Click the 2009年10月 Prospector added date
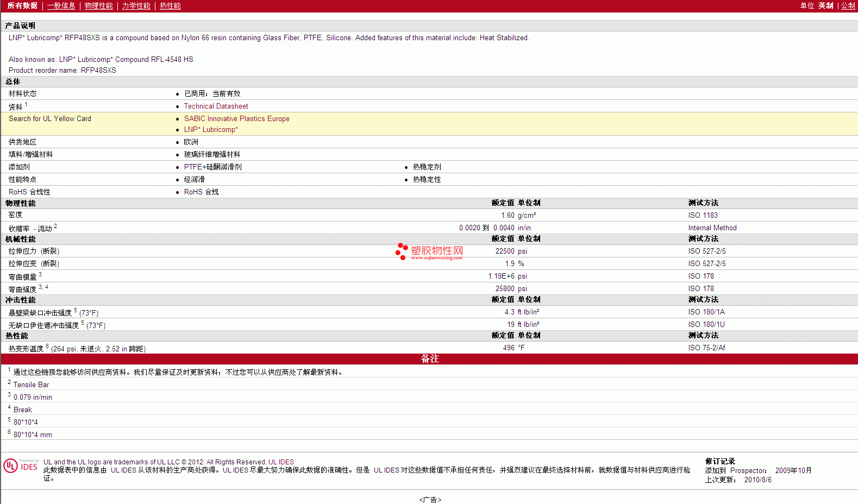858x504 pixels. [x=793, y=471]
